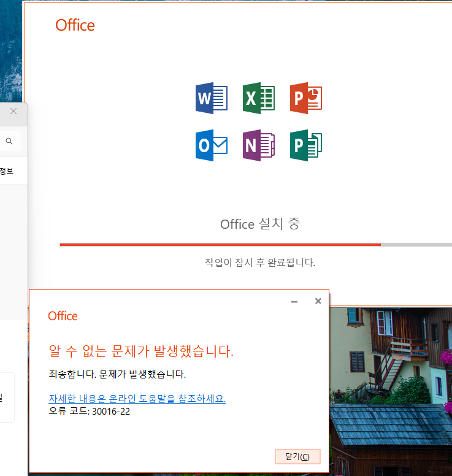Click the 오류 코드: 30016-22 text

pyautogui.click(x=90, y=412)
